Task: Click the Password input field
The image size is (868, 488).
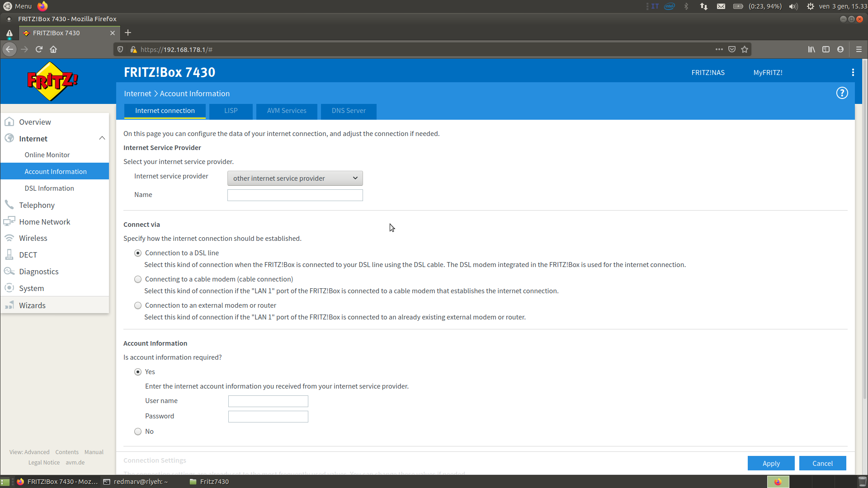Action: (x=268, y=416)
